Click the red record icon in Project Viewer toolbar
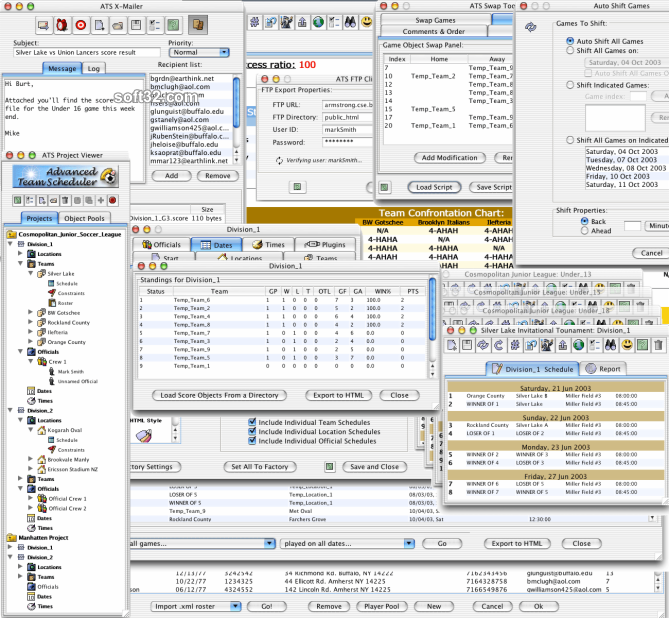The width and height of the screenshot is (669, 618). (x=113, y=200)
